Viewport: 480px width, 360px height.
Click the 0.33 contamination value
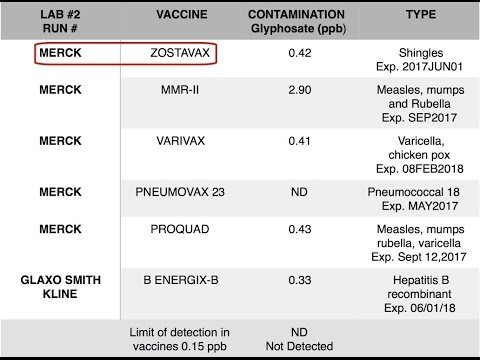300,280
